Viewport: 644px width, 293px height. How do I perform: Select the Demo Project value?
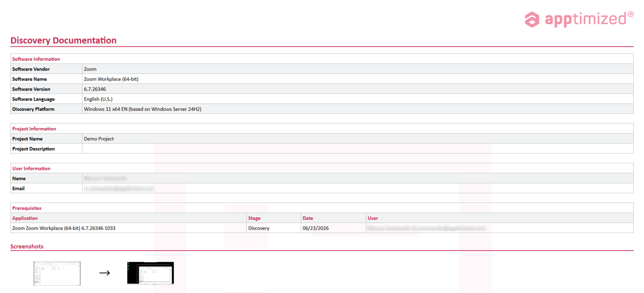pyautogui.click(x=99, y=139)
